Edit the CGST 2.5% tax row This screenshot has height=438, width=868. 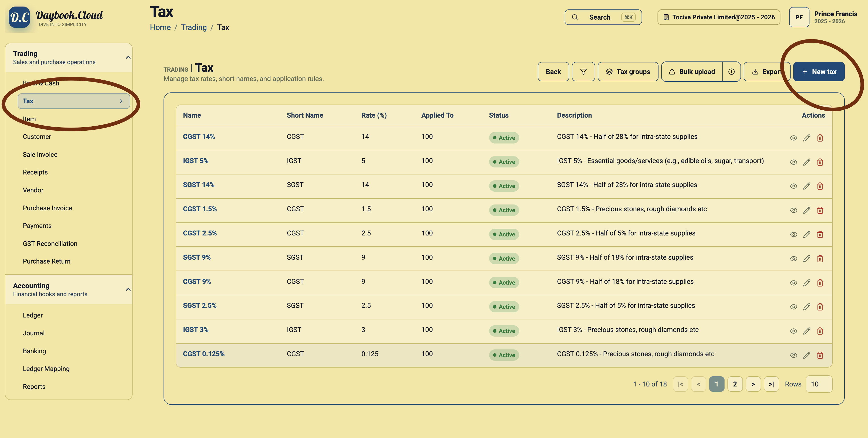coord(807,235)
